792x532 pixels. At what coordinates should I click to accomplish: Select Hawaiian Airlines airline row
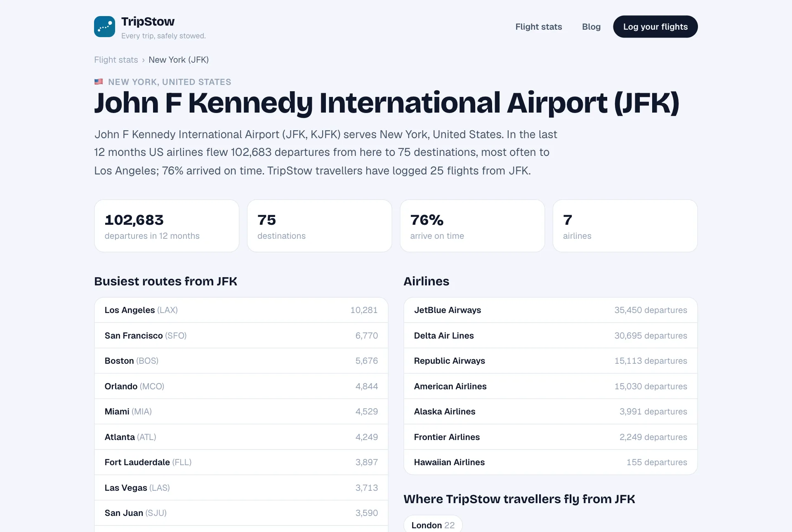coord(550,462)
